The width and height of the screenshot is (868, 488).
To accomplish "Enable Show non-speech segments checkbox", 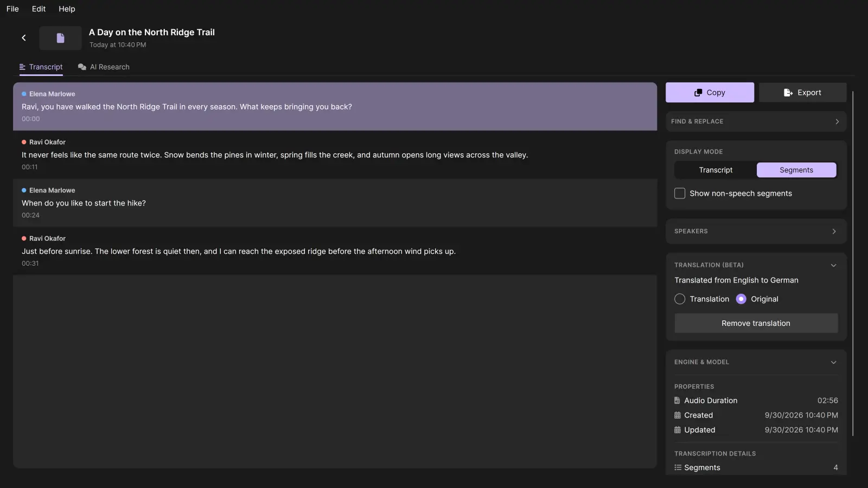I will [x=680, y=194].
